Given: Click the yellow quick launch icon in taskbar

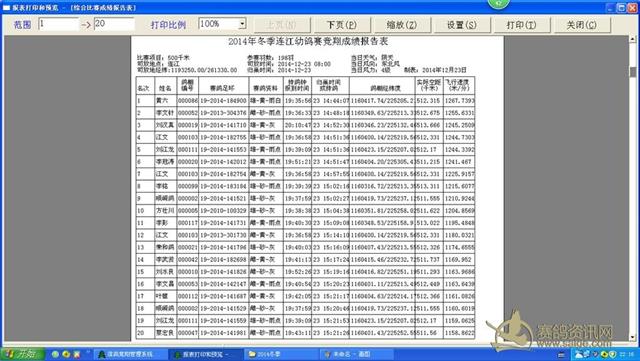Looking at the screenshot, I should [66, 354].
